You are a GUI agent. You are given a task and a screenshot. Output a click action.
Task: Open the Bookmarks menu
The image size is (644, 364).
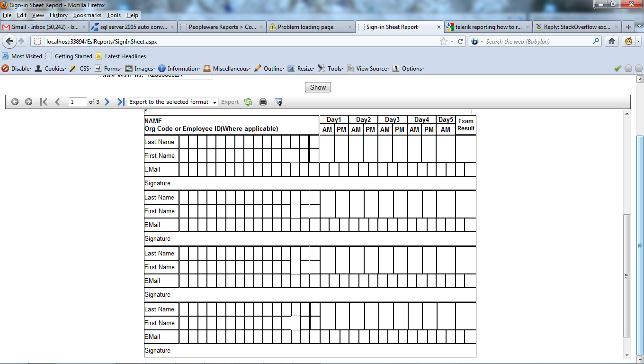point(87,15)
